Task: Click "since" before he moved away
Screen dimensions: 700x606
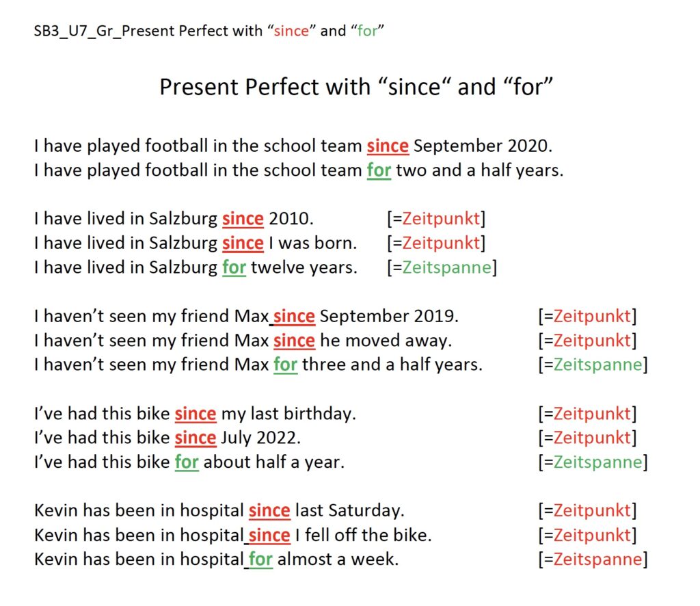Action: (294, 341)
